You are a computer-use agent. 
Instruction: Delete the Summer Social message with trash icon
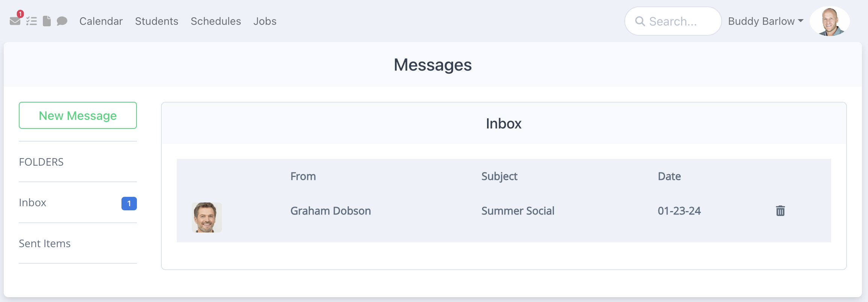(x=780, y=211)
